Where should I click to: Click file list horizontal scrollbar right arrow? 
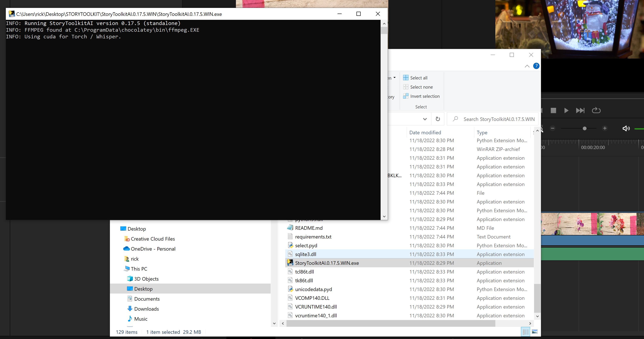530,324
